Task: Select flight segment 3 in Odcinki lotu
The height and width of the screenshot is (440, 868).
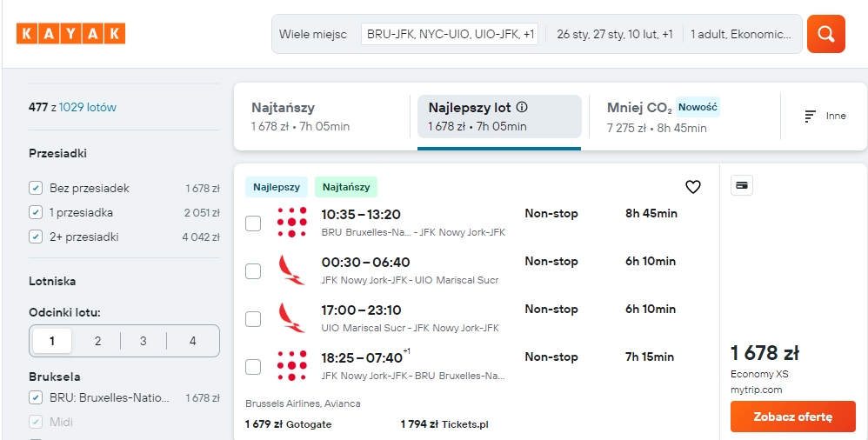Action: coord(144,341)
